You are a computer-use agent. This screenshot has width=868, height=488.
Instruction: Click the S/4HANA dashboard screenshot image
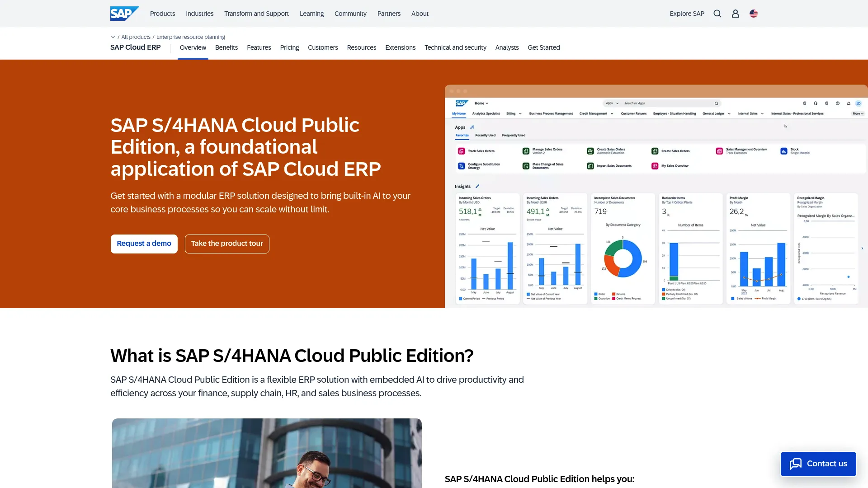click(x=656, y=197)
